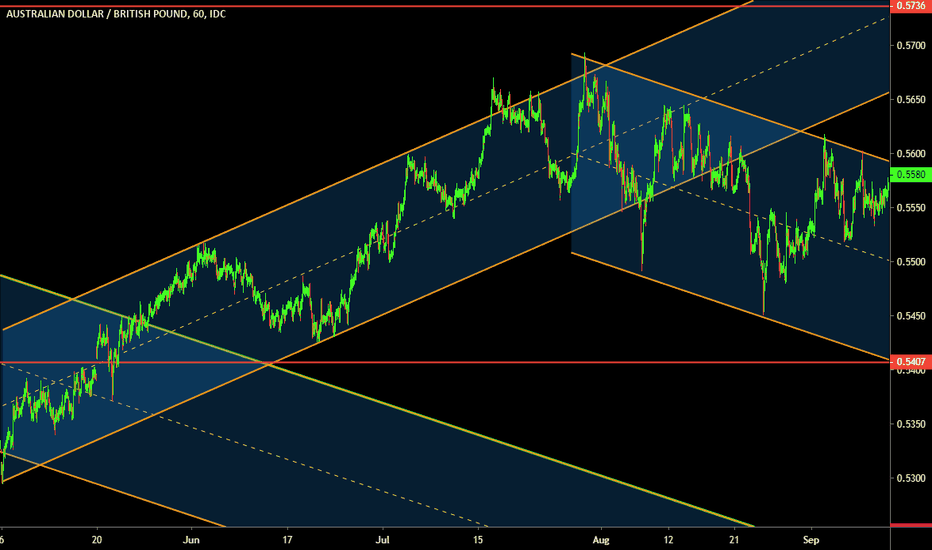The width and height of the screenshot is (932, 550).
Task: Click the '12' date label on time axis
Action: [x=669, y=540]
